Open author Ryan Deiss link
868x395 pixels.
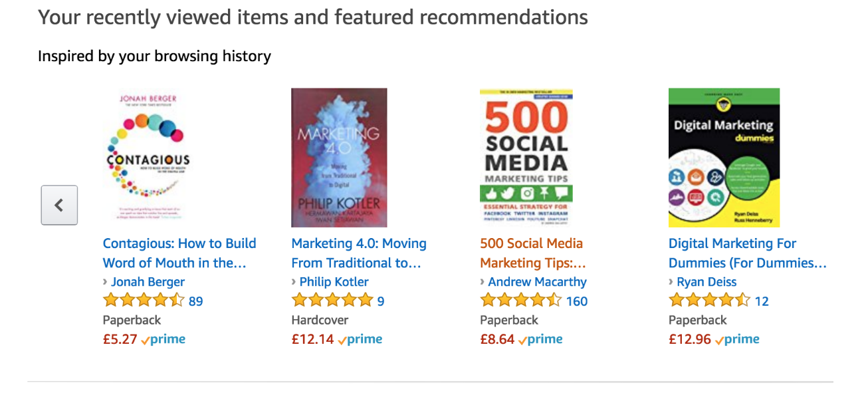pyautogui.click(x=706, y=282)
